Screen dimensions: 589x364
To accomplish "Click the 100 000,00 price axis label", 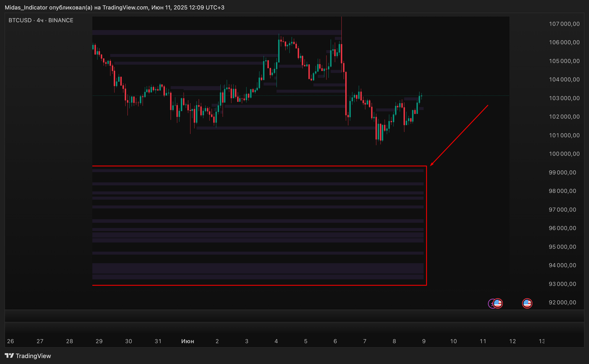I will 564,154.
